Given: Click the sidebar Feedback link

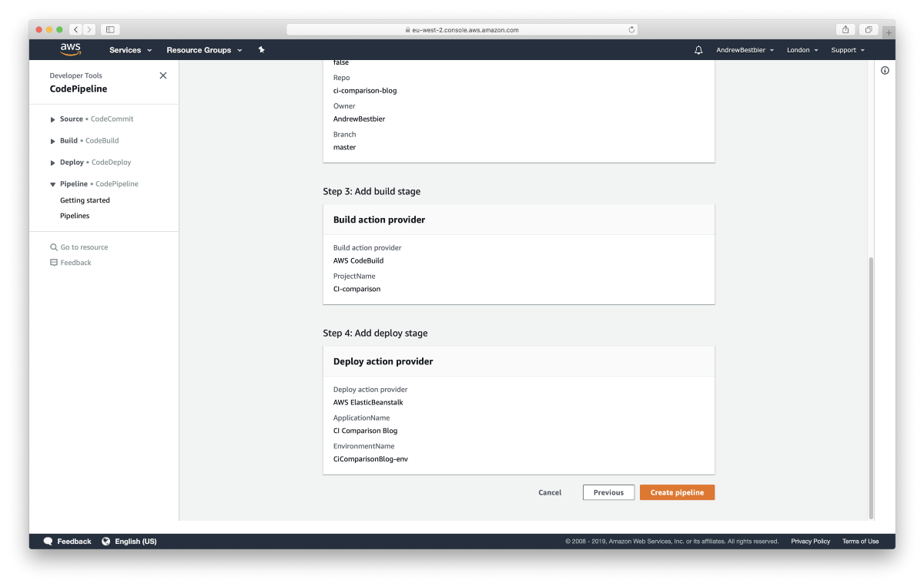Looking at the screenshot, I should point(75,263).
